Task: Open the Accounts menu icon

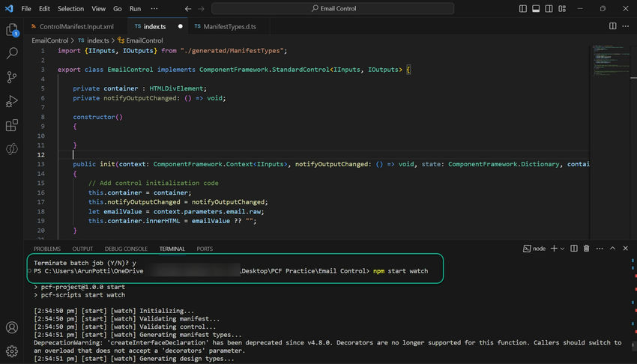Action: 12,327
